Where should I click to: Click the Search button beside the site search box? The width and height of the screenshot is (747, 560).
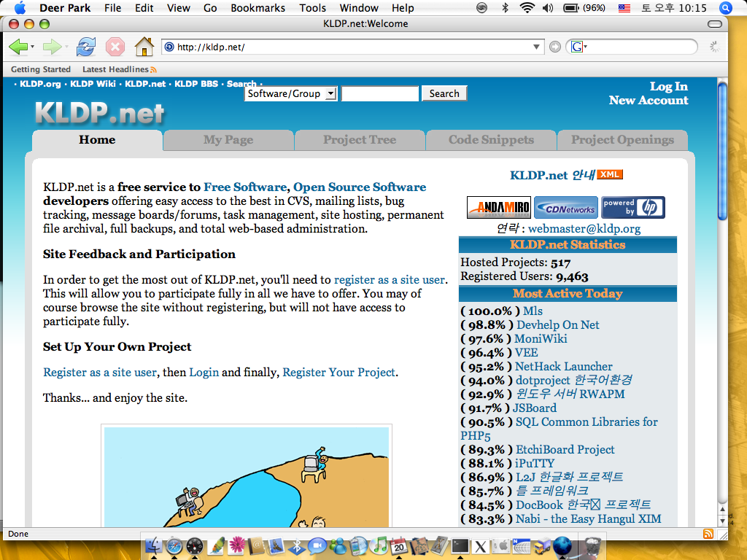[x=444, y=93]
